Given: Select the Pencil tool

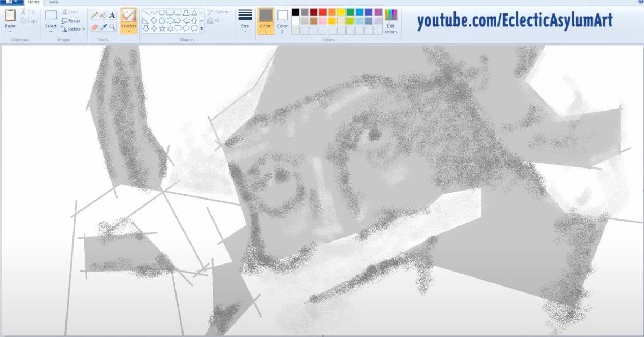Looking at the screenshot, I should [x=94, y=15].
